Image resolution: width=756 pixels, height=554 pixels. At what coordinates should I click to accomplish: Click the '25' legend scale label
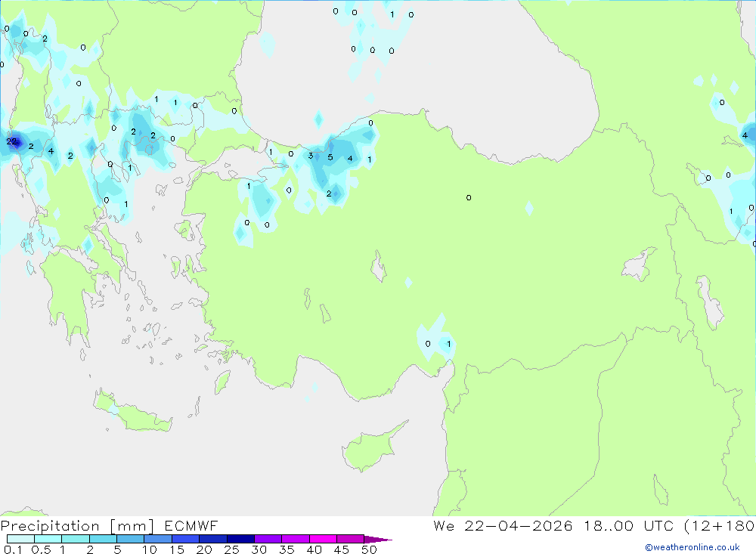(x=232, y=549)
